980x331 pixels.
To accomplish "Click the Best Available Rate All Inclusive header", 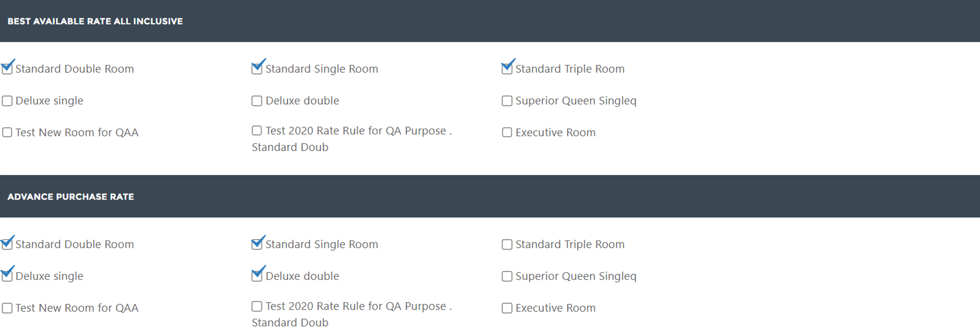I will (x=490, y=21).
